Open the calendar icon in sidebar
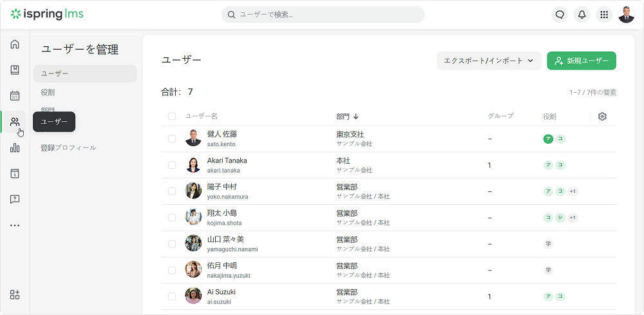The width and height of the screenshot is (644, 315). (x=15, y=96)
